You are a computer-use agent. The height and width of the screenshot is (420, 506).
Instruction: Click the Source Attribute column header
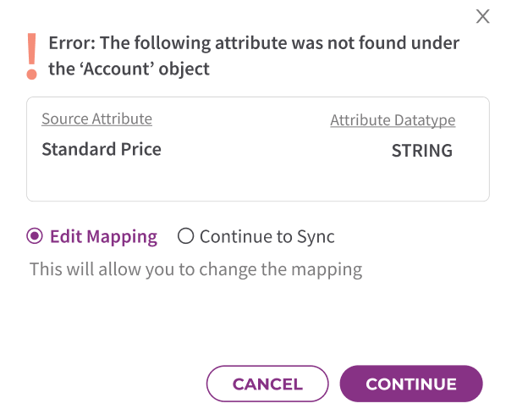click(96, 119)
